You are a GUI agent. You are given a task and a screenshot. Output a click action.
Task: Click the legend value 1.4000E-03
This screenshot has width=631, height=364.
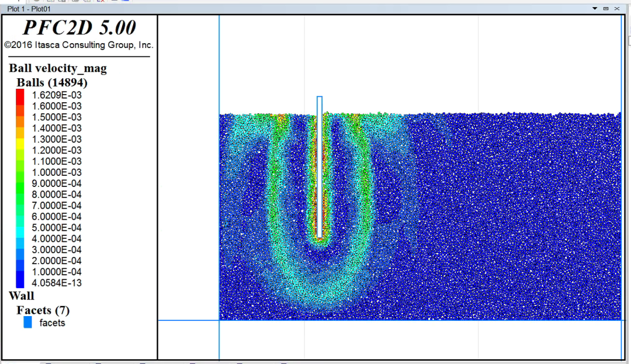[x=57, y=129]
